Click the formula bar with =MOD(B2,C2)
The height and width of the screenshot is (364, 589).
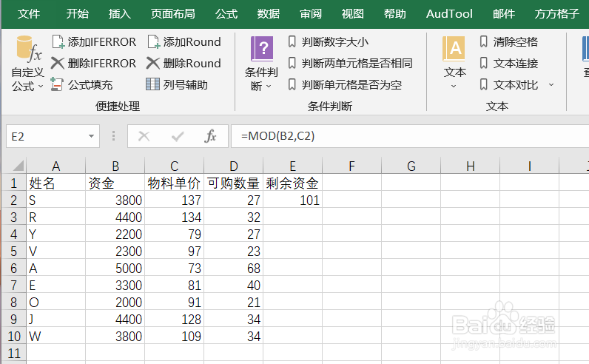409,136
